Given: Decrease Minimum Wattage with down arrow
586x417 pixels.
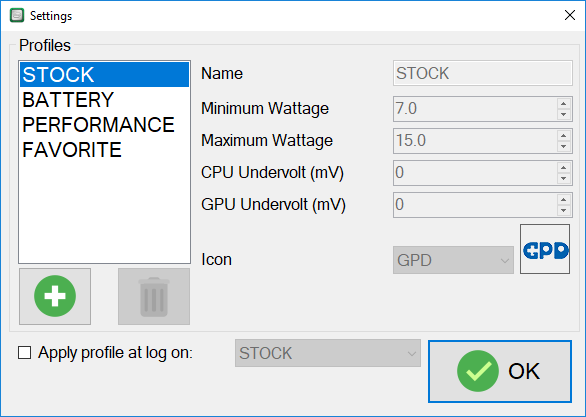Looking at the screenshot, I should click(x=564, y=114).
